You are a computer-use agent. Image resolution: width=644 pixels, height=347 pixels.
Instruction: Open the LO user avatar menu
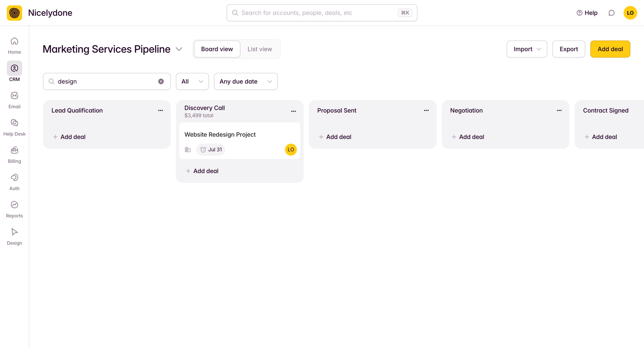630,13
